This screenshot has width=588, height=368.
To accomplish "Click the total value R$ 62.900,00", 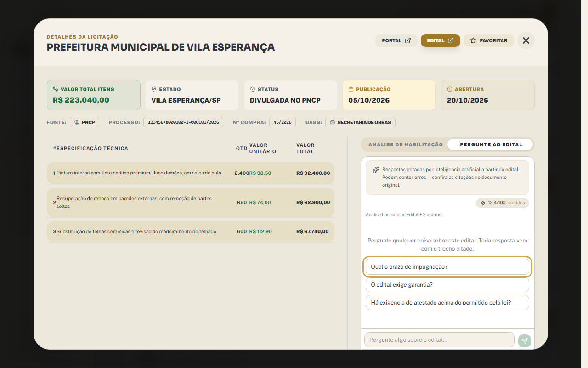I will coord(313,202).
